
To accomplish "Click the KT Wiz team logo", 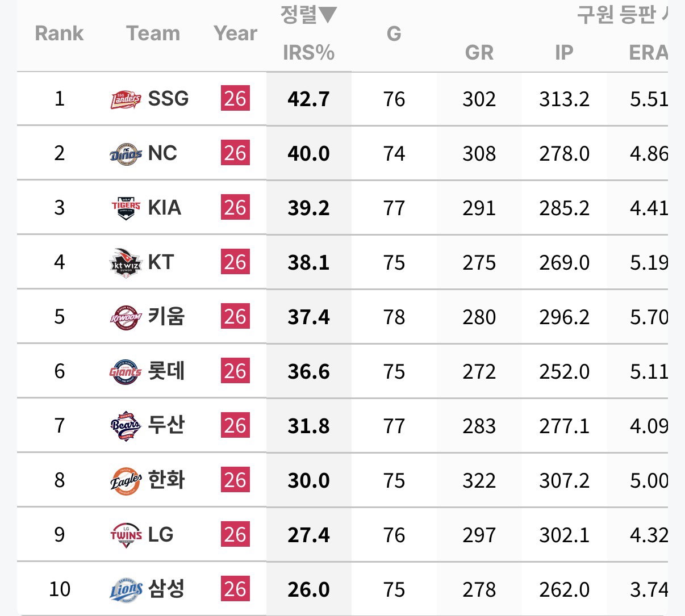I will [x=126, y=262].
